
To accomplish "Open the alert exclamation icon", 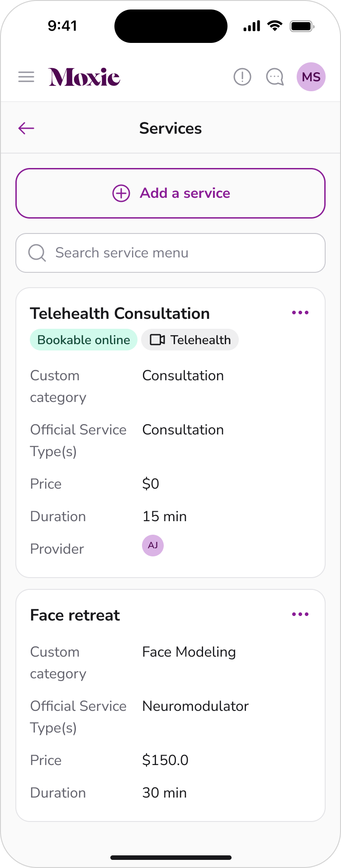I will pyautogui.click(x=242, y=77).
